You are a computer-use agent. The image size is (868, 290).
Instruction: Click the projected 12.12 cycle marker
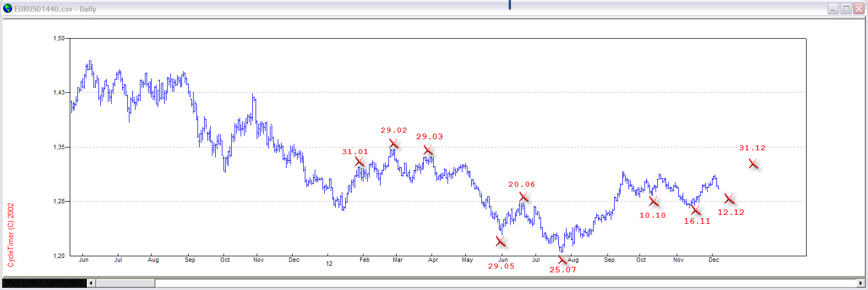pos(729,199)
